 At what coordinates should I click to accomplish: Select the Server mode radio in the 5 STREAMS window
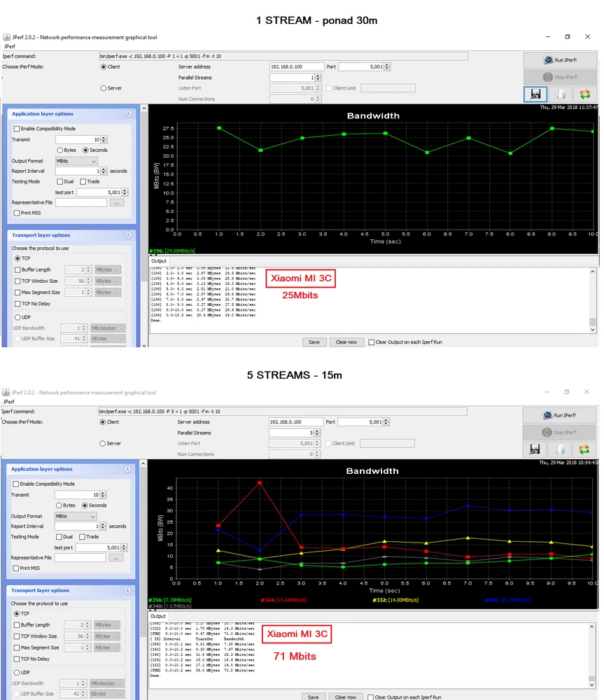pos(104,443)
